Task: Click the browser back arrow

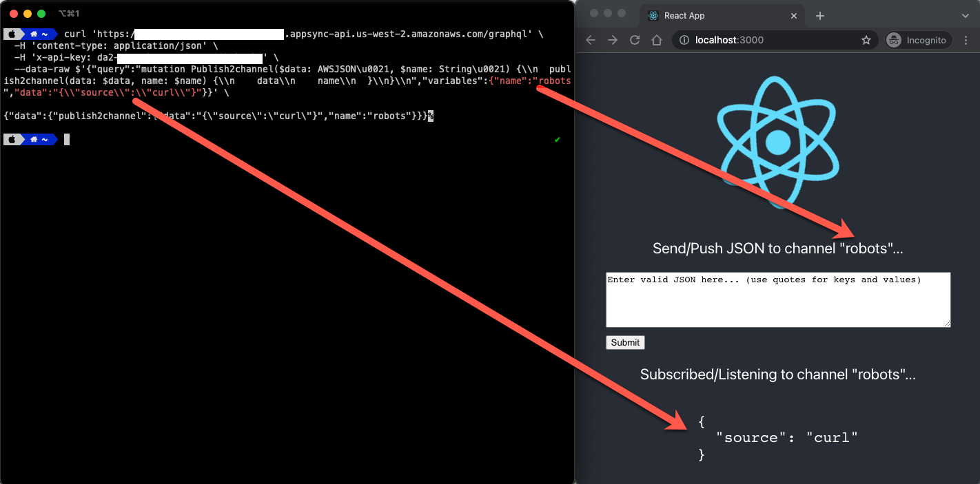Action: (591, 40)
